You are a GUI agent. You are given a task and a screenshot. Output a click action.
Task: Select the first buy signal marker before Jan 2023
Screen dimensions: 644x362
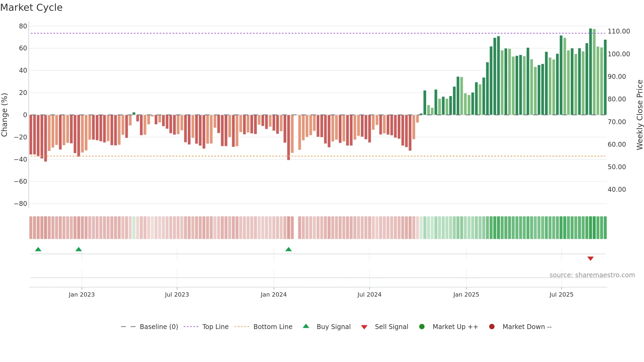[38, 249]
